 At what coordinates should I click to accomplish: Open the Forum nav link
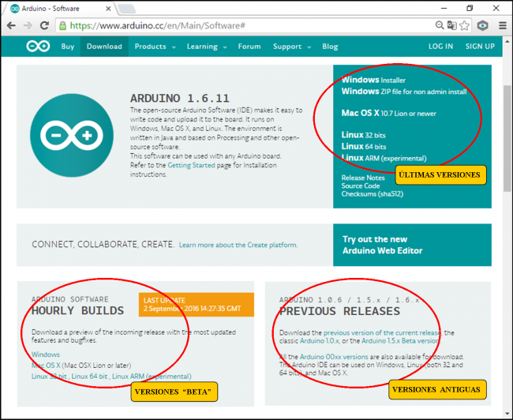[x=249, y=47]
